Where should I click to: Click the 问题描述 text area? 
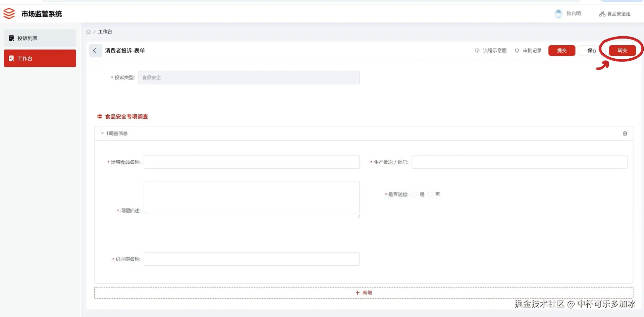pos(252,197)
